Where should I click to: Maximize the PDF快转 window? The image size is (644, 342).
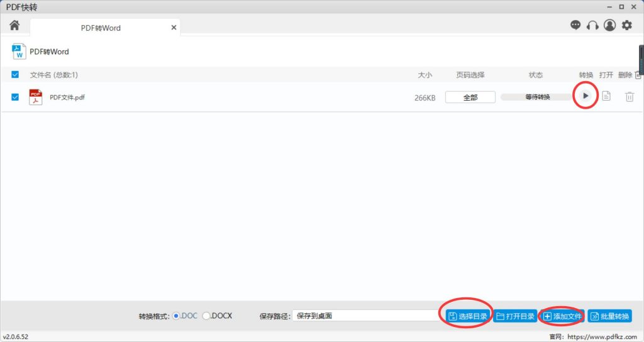coord(621,7)
